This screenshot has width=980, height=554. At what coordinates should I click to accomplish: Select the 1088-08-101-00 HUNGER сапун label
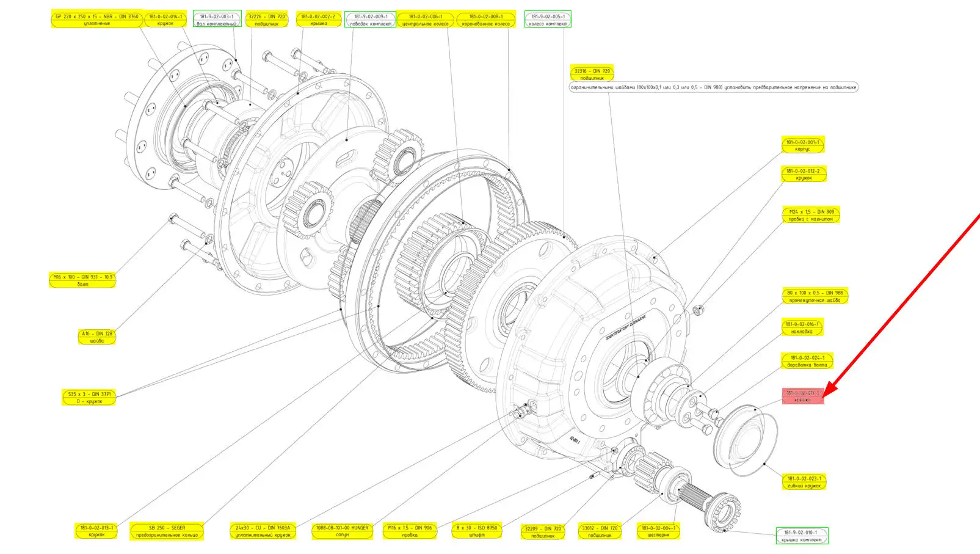[342, 531]
